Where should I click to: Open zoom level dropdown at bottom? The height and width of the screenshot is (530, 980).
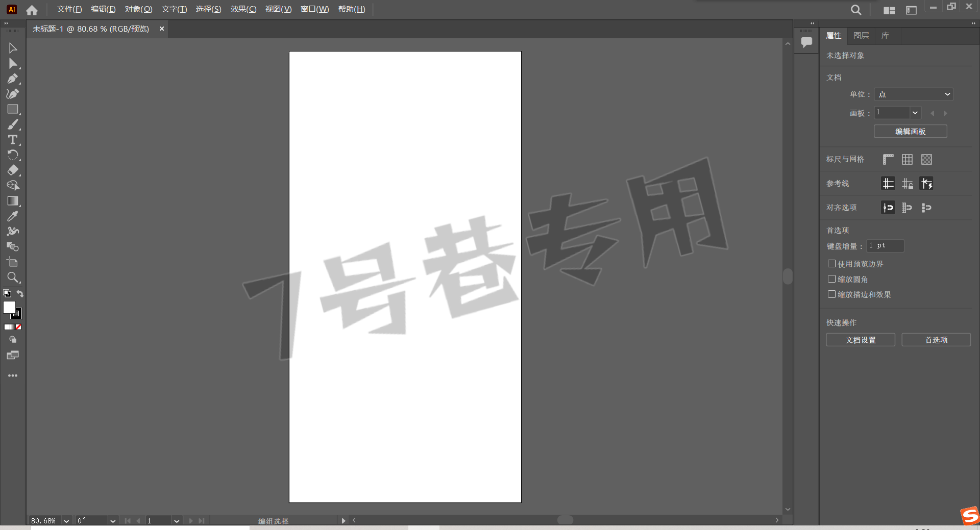66,521
